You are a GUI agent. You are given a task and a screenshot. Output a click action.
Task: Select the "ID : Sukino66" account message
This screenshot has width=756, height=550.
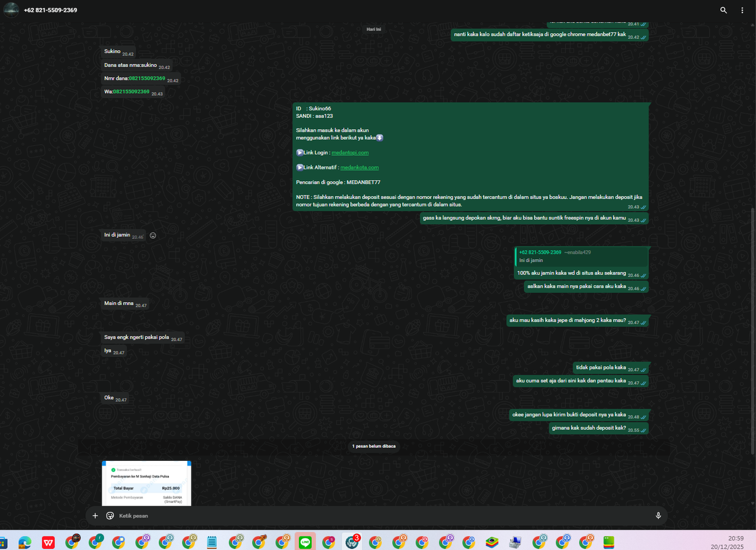coord(471,156)
